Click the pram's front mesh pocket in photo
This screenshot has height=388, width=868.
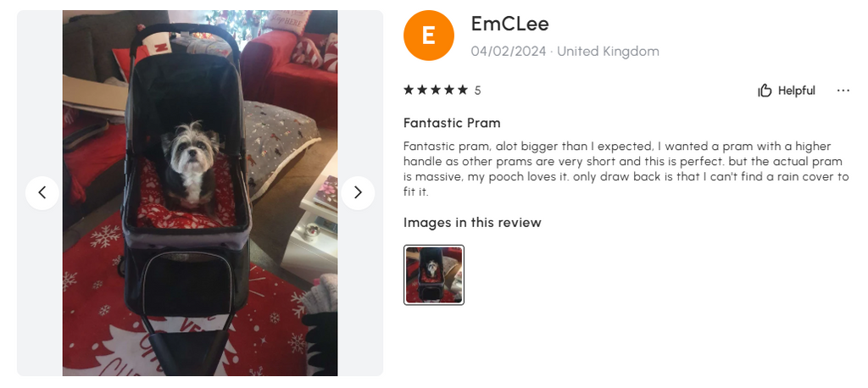click(x=186, y=282)
